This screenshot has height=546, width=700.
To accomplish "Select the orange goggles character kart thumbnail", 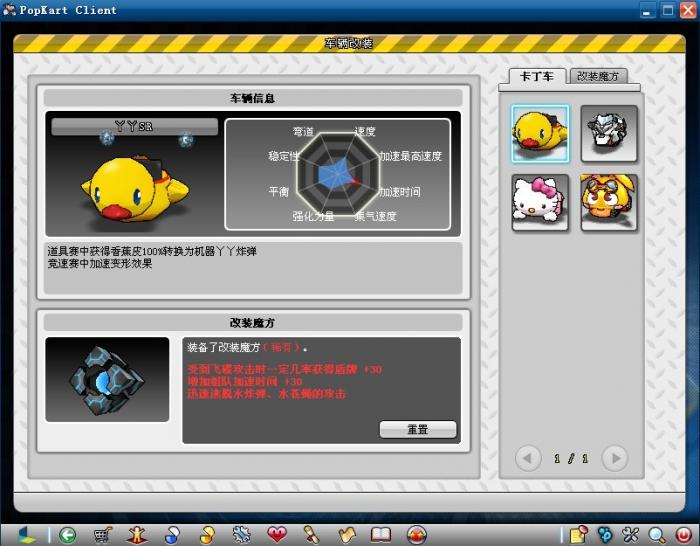I will (609, 202).
